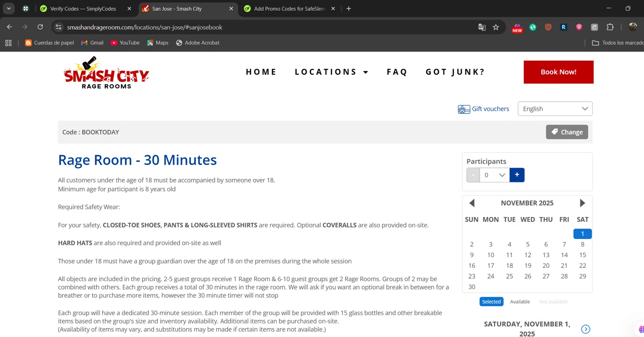Open the extensions puzzle-piece menu
644x337 pixels.
tap(610, 27)
